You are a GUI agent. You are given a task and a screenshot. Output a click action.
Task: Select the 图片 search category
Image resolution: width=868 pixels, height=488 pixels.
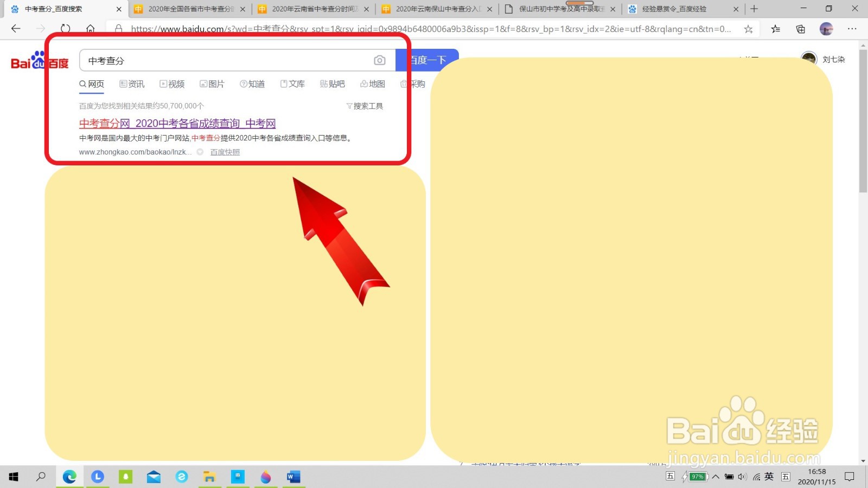[212, 84]
